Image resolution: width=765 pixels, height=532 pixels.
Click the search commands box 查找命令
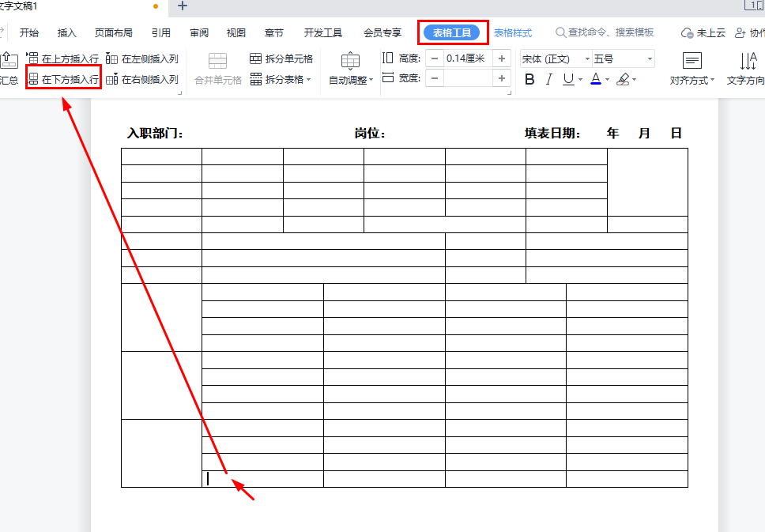point(605,32)
